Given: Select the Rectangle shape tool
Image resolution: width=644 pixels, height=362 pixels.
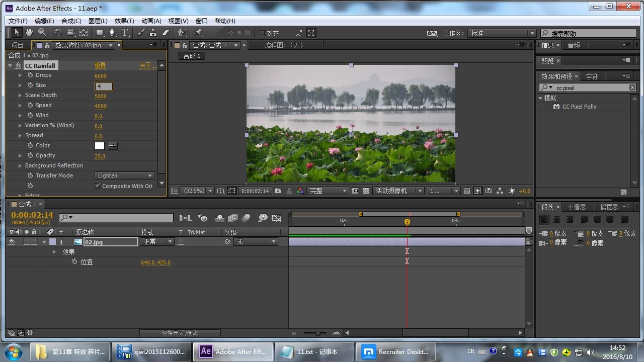Looking at the screenshot, I should 100,33.
